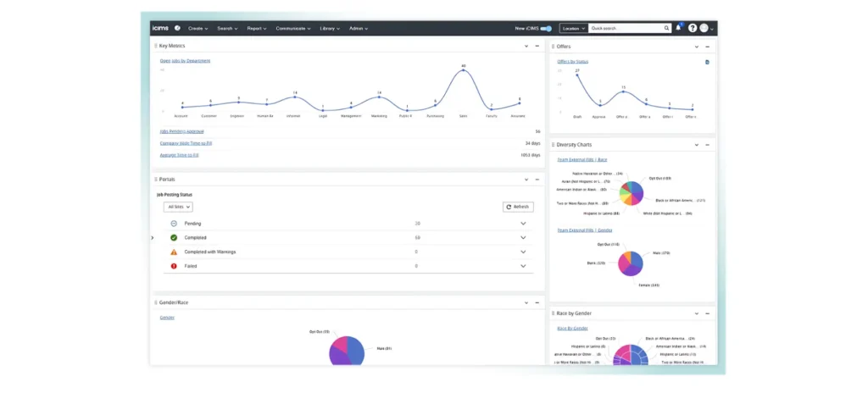Click the Male slice in Gender pie chart
Image resolution: width=868 pixels, height=393 pixels.
coord(354,348)
